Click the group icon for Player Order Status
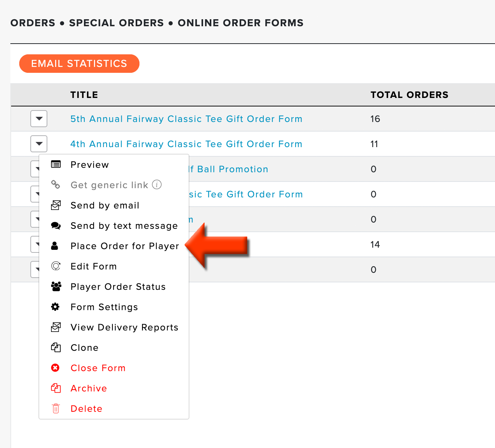495x448 pixels. [56, 286]
